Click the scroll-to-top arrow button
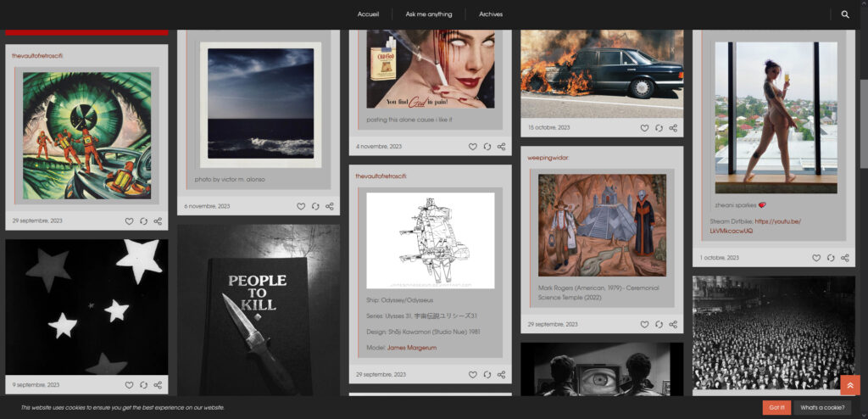The width and height of the screenshot is (868, 419). pos(849,385)
